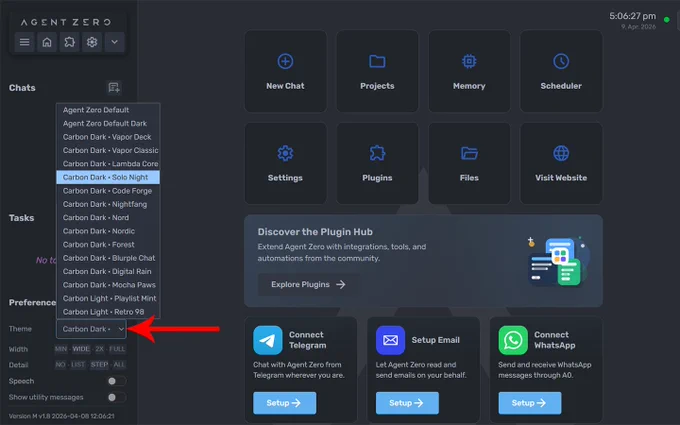680x425 pixels.
Task: Select Carbon Dark Digital Rain theme
Action: tap(108, 271)
